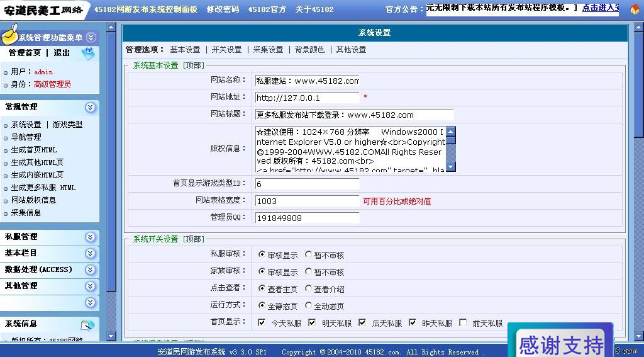Expand the 数据处理(ACCESS) section
This screenshot has height=357, width=644.
tap(91, 270)
